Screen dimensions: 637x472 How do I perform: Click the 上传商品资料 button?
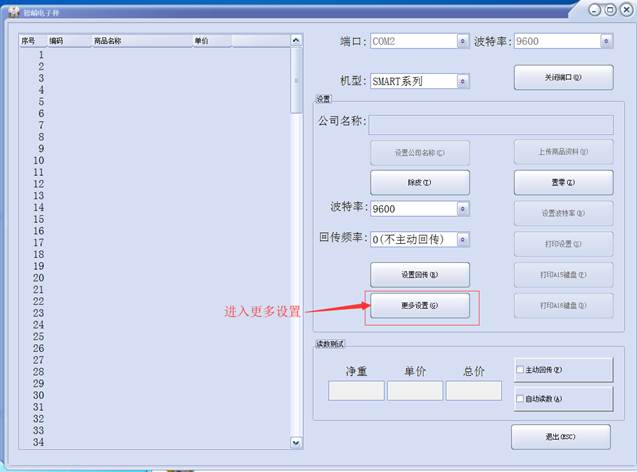click(563, 152)
